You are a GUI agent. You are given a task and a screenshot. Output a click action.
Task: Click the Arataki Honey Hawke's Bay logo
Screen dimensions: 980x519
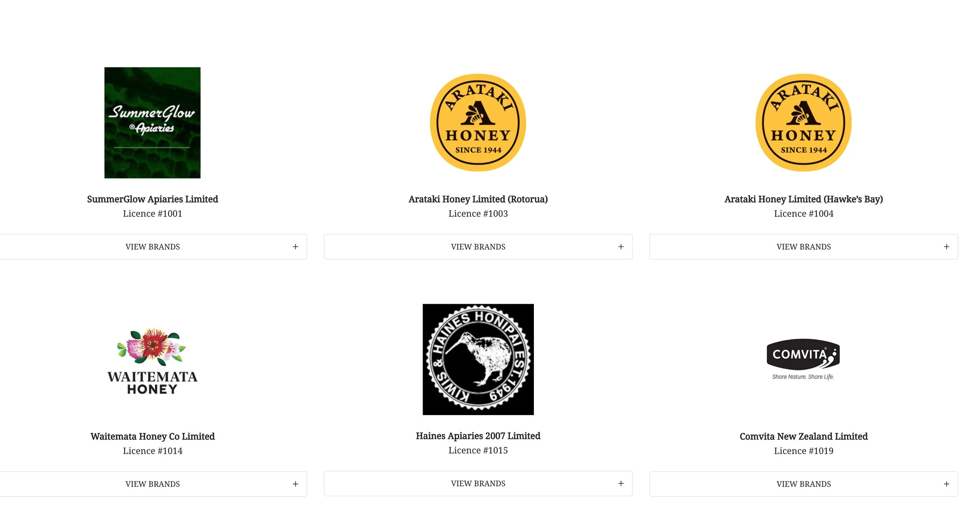(x=804, y=123)
